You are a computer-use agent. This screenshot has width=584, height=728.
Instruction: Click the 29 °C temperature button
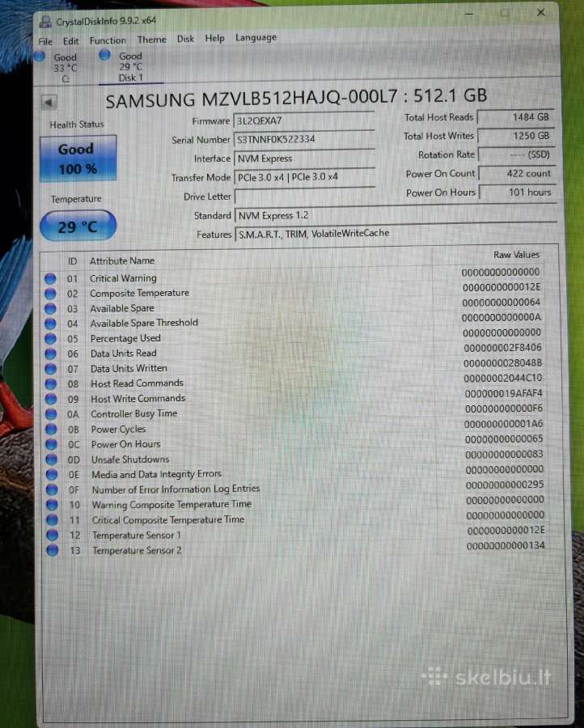tap(78, 226)
